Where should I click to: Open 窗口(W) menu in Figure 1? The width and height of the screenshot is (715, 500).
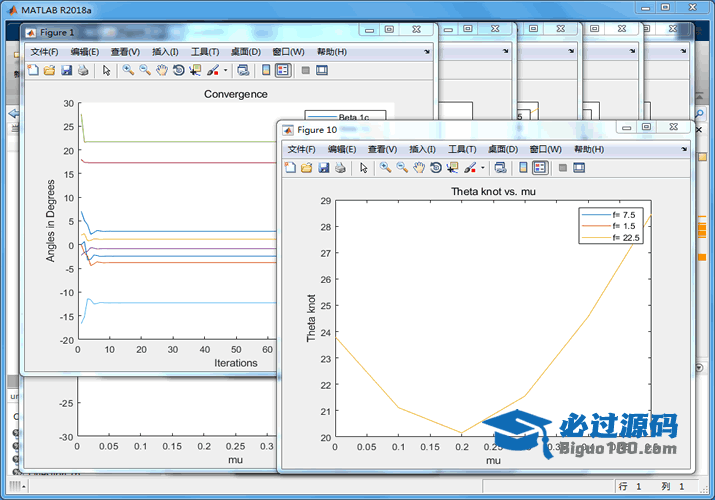(288, 52)
